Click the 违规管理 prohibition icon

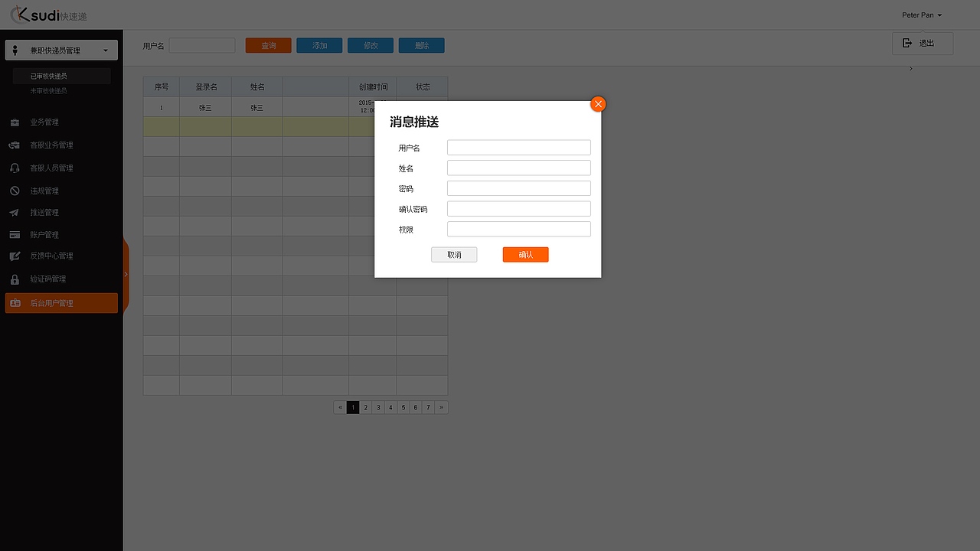[x=15, y=191]
